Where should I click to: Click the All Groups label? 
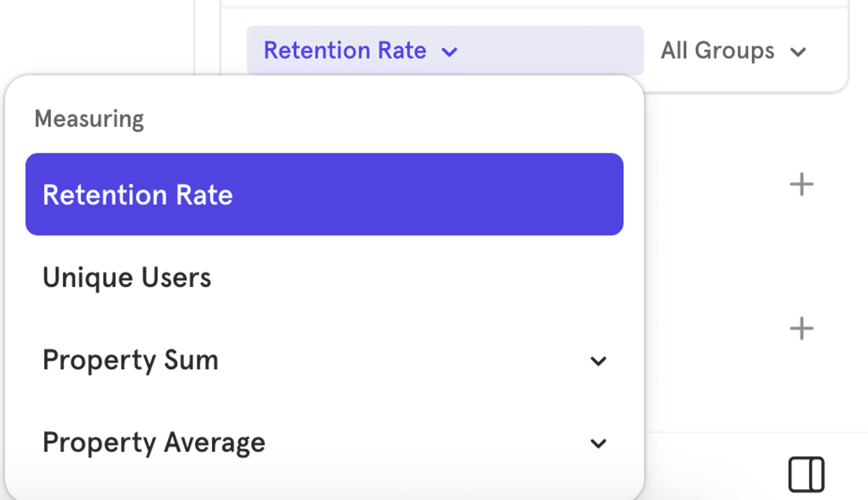(717, 51)
